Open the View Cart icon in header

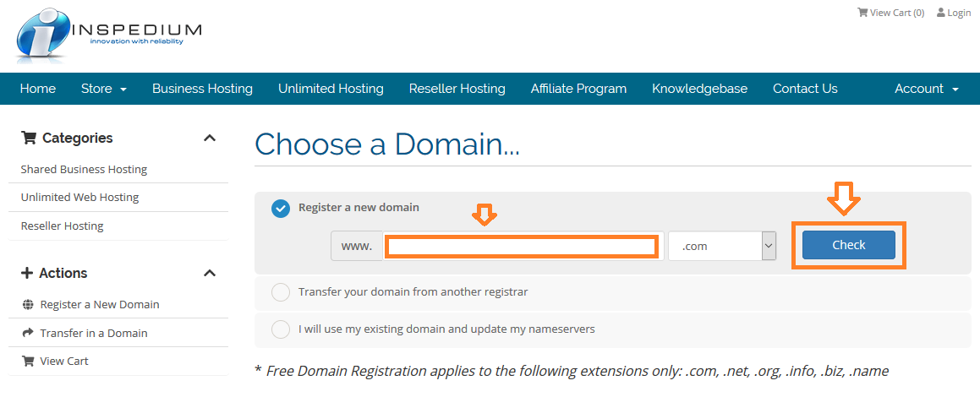862,13
